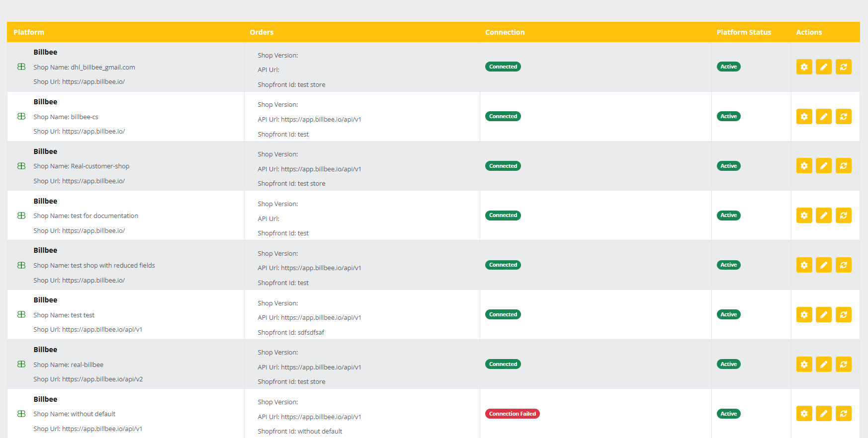Click the Active badge in 'test test' row

tap(729, 314)
